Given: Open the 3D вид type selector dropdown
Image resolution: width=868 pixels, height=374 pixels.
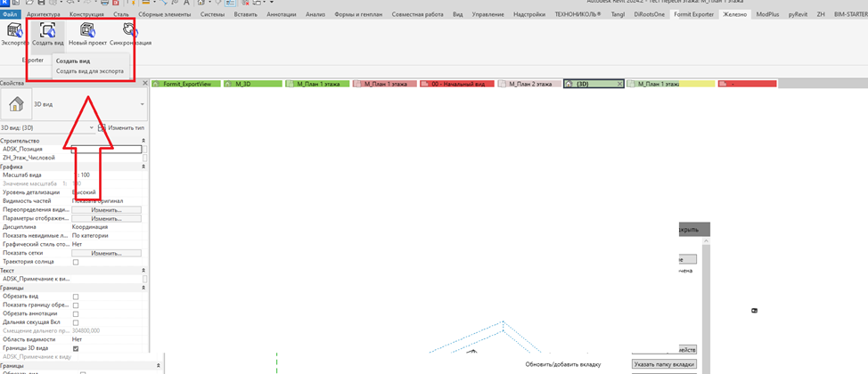Looking at the screenshot, I should (x=143, y=104).
